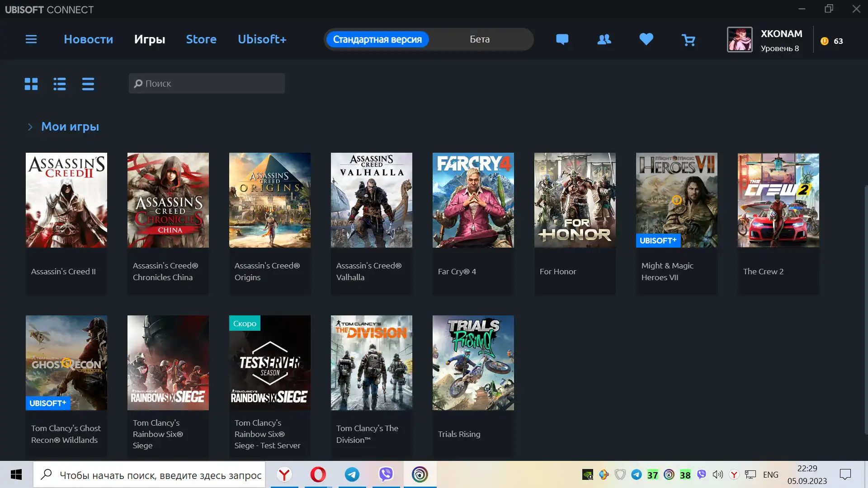Viewport: 868px width, 488px height.
Task: Open Assassin's Creed Origins cover
Action: (270, 200)
